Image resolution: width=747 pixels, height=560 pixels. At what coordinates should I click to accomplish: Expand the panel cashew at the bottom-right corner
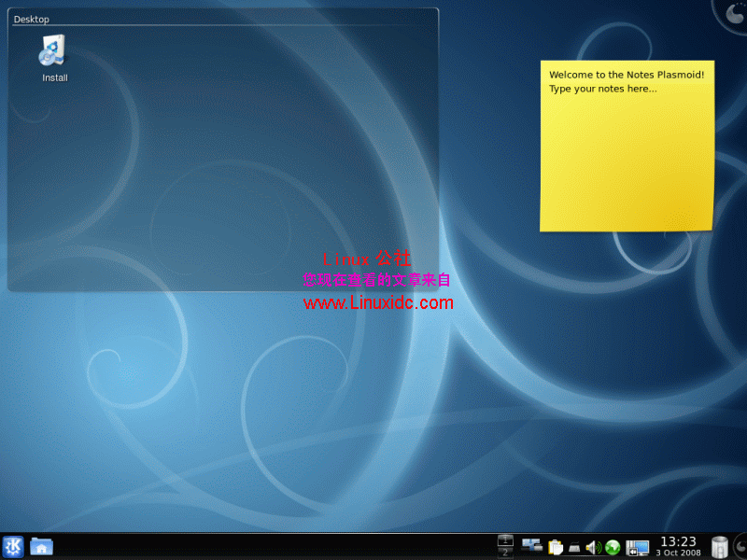tap(740, 544)
